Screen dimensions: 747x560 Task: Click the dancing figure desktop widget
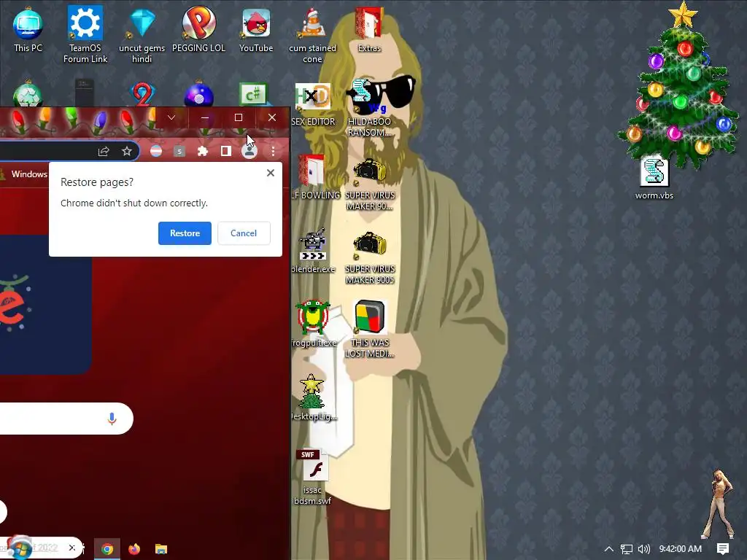click(719, 505)
